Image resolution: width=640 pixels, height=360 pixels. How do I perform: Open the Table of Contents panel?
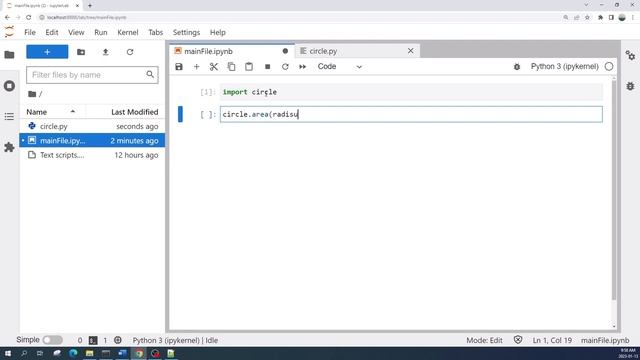click(9, 117)
